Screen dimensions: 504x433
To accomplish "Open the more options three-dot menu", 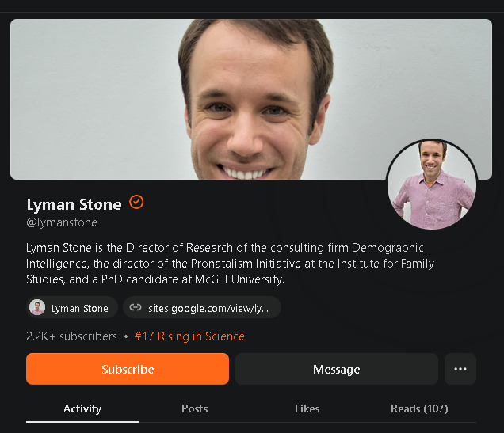I will tap(460, 369).
